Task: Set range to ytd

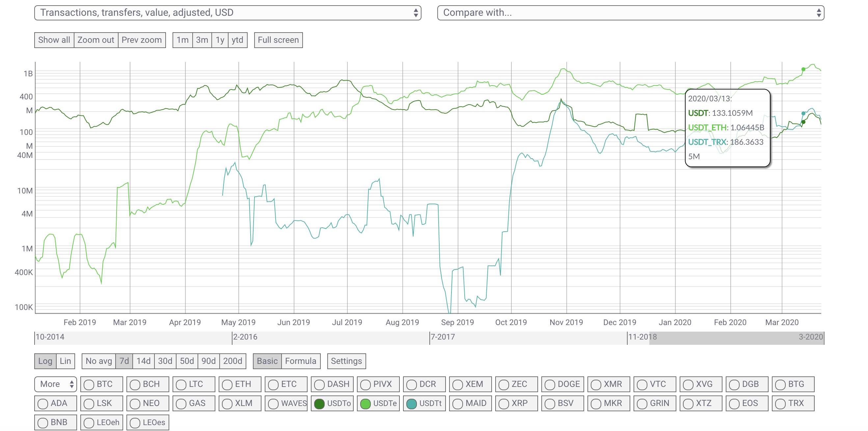Action: [x=237, y=40]
